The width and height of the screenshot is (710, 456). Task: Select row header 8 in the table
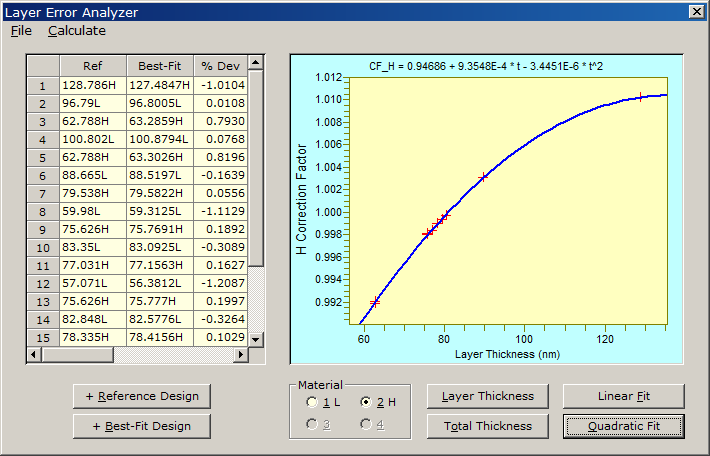(x=43, y=211)
